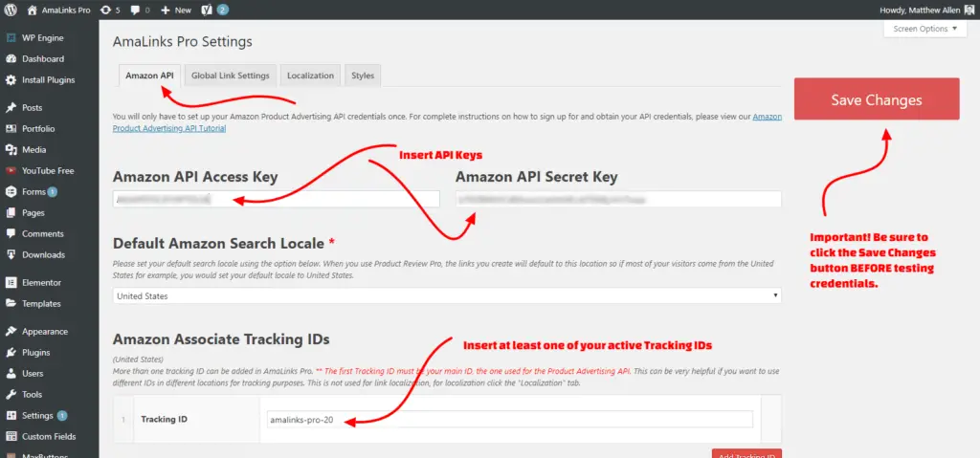This screenshot has width=980, height=458.
Task: Click the Yoast notification count 2
Action: click(223, 10)
